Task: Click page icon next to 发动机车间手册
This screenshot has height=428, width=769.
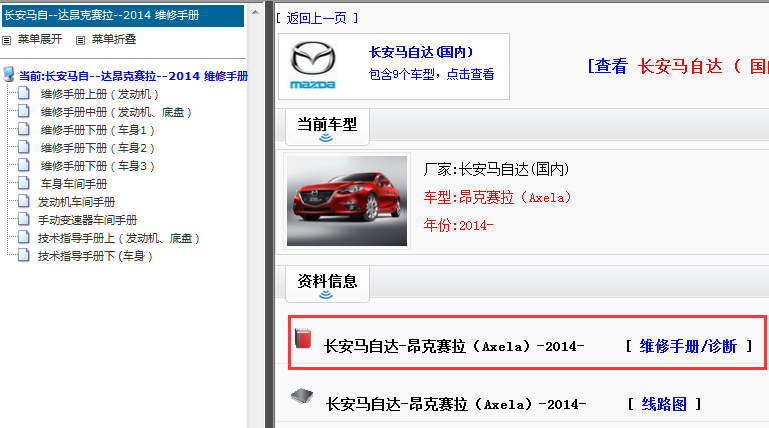Action: click(24, 201)
